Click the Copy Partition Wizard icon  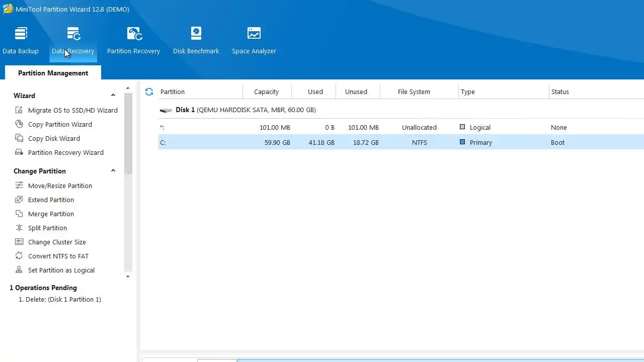click(19, 124)
